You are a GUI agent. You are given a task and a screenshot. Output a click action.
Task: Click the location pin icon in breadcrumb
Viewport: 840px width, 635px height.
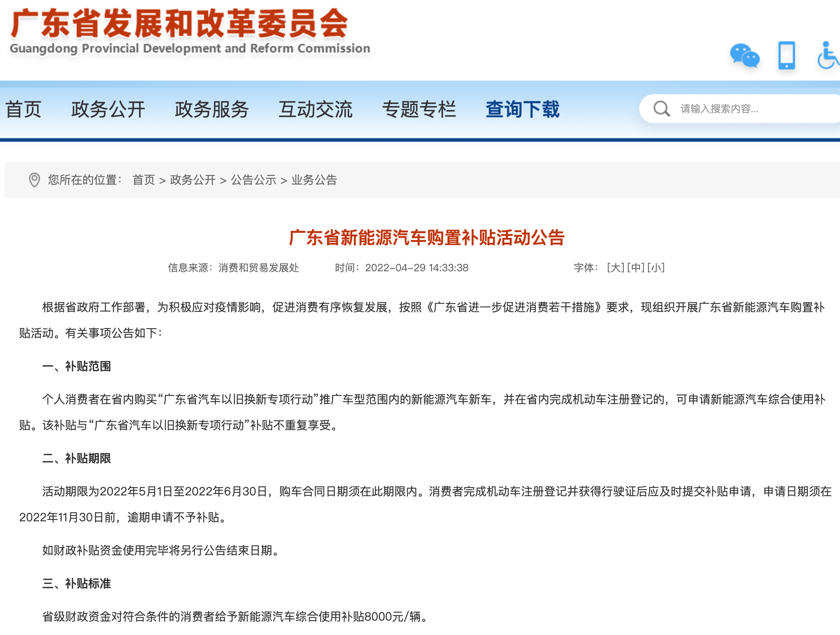[35, 180]
